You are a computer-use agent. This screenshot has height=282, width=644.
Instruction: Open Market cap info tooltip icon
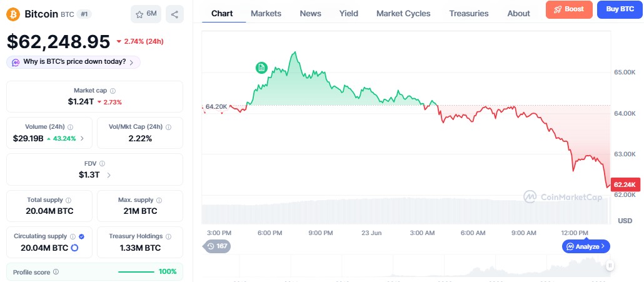pos(113,90)
